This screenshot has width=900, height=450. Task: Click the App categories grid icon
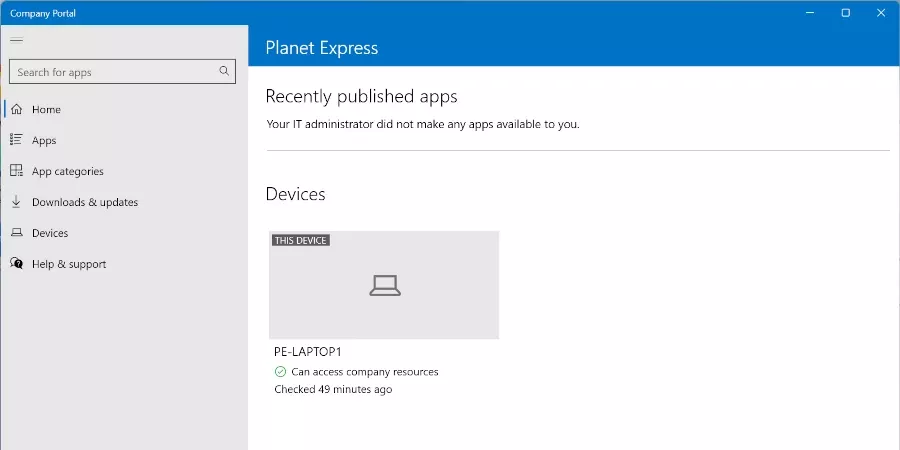click(x=16, y=172)
